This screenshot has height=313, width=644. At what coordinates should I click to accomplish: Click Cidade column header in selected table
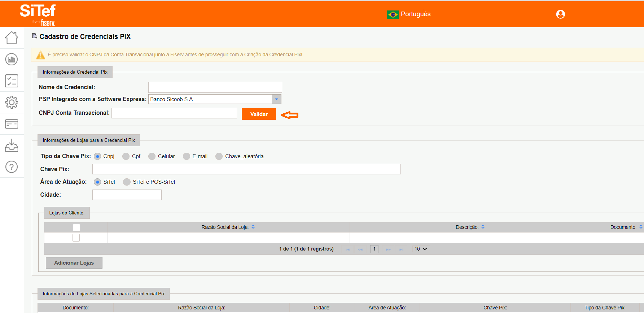click(x=322, y=308)
